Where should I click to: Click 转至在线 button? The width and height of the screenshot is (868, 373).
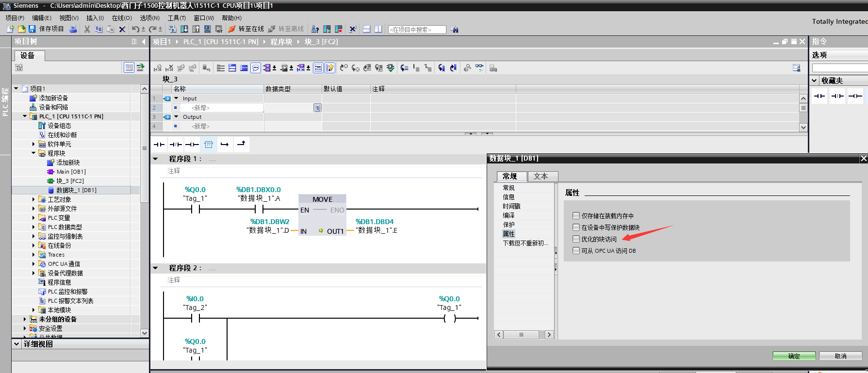coord(246,29)
